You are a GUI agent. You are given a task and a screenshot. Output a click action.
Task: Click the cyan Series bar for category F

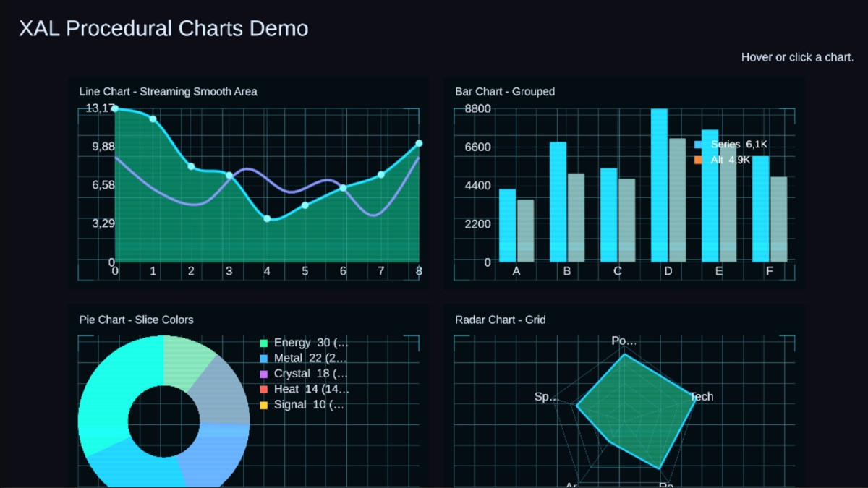pos(760,209)
